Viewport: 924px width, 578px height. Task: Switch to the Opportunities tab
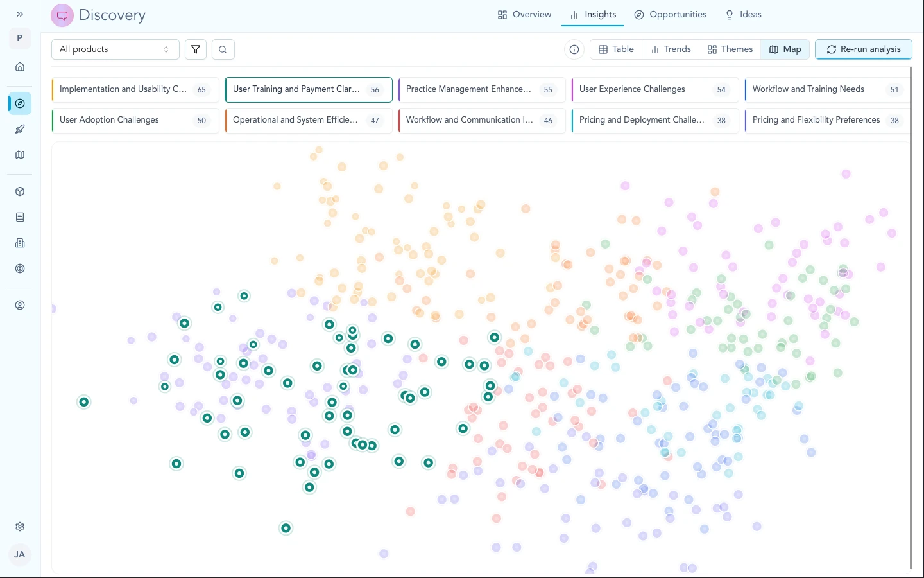670,14
